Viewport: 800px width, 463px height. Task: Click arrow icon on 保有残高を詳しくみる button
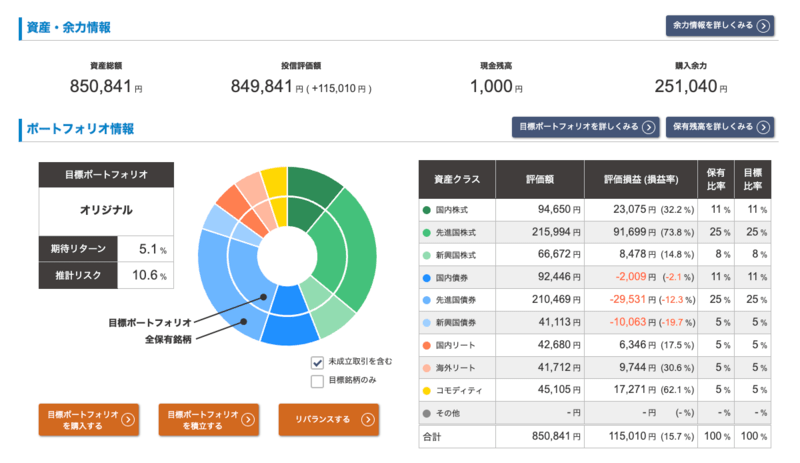coord(763,127)
